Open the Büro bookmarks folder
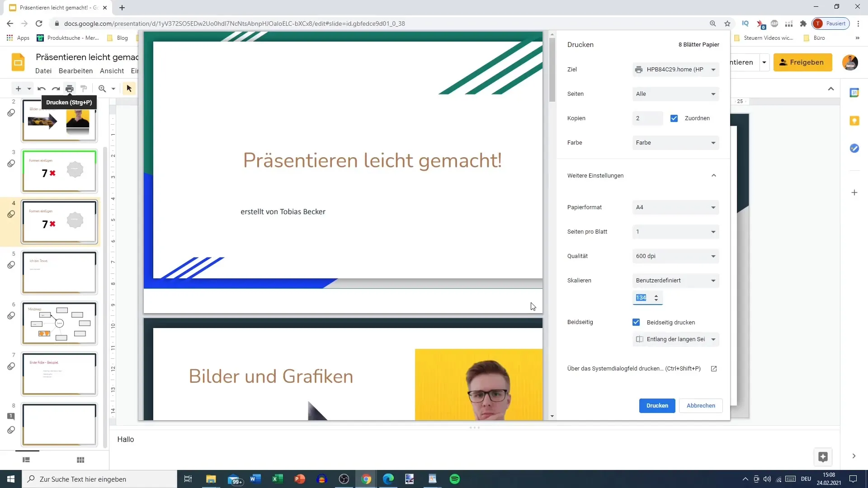Image resolution: width=868 pixels, height=488 pixels. click(814, 38)
